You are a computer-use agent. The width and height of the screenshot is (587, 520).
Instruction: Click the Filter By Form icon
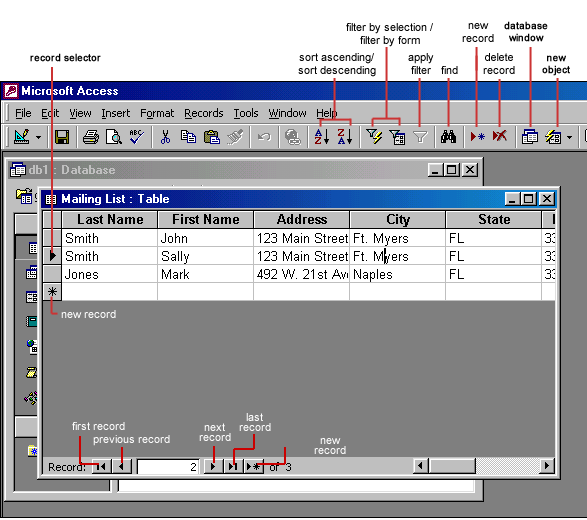tap(397, 137)
